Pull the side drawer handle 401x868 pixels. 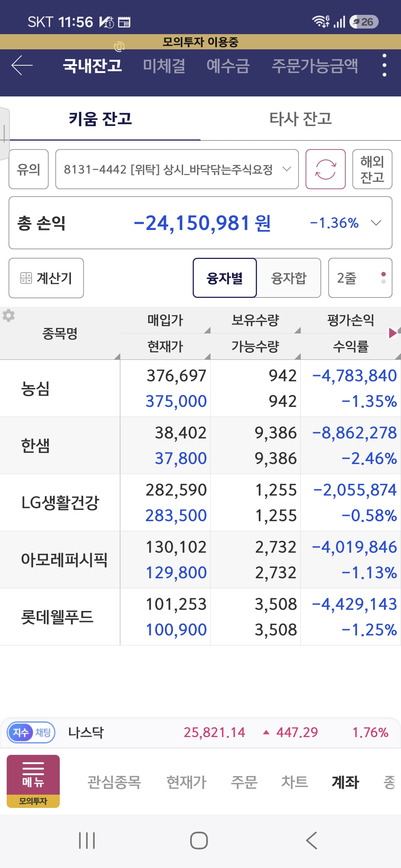click(x=4, y=133)
